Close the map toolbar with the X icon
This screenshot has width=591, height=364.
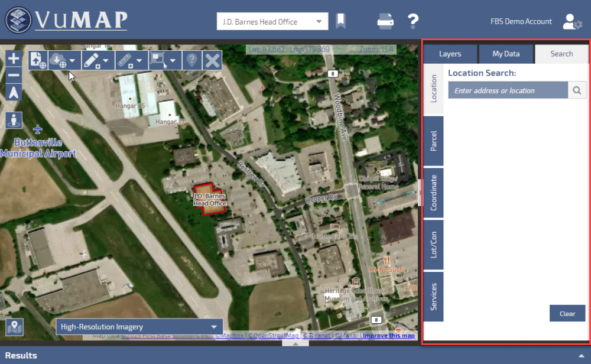pyautogui.click(x=212, y=60)
